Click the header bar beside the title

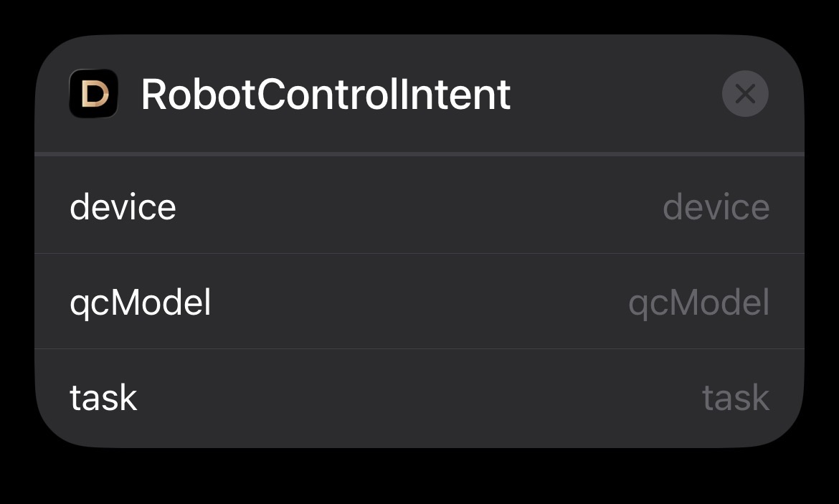[x=617, y=94]
